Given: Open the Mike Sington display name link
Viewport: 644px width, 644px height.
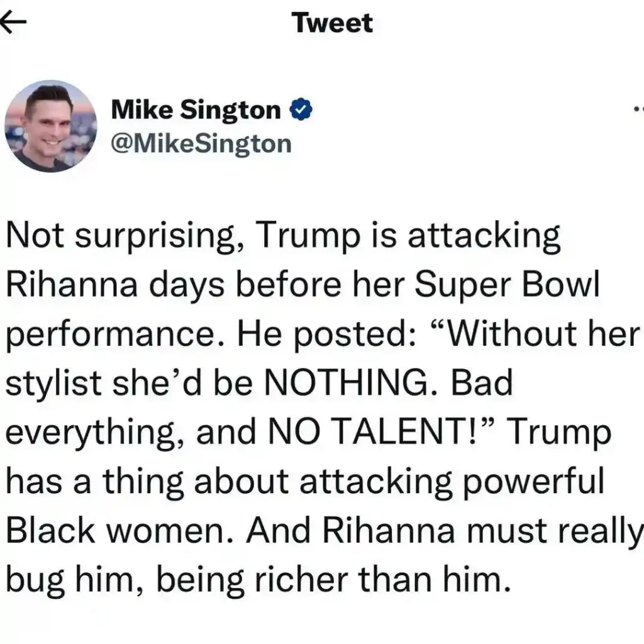Looking at the screenshot, I should pyautogui.click(x=196, y=110).
